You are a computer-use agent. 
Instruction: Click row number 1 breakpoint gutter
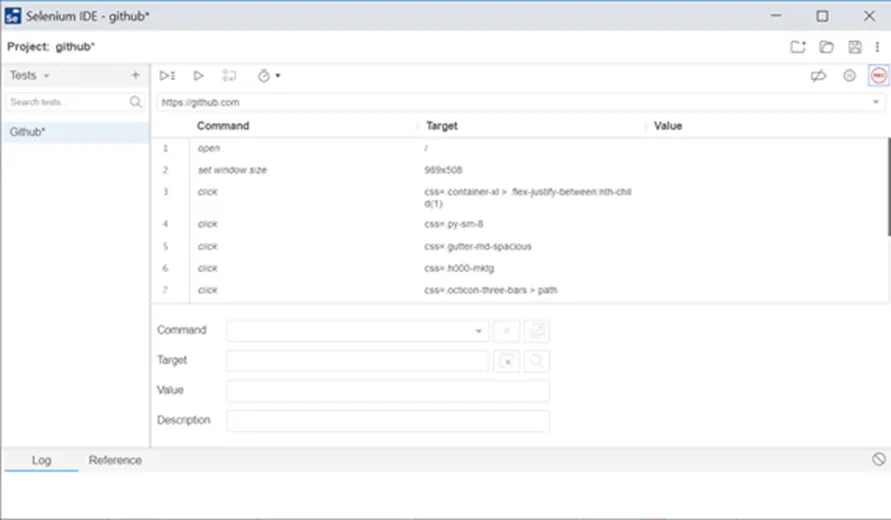165,148
